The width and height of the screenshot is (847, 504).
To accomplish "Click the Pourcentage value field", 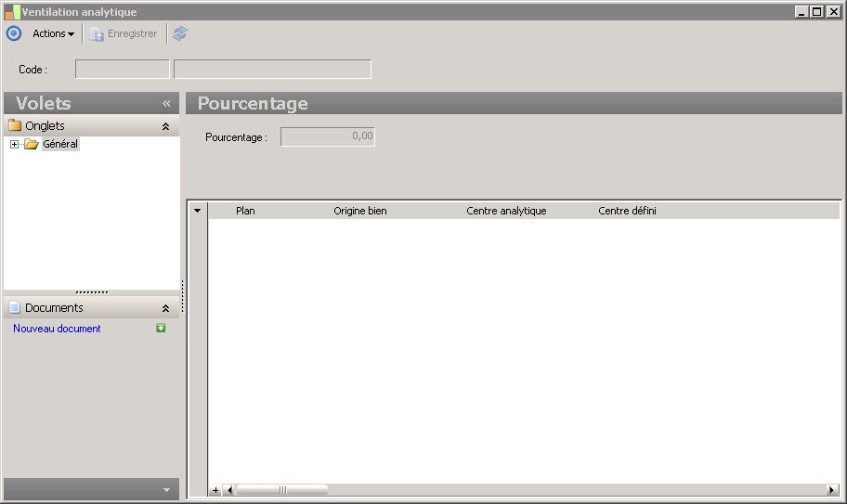I will [x=327, y=136].
